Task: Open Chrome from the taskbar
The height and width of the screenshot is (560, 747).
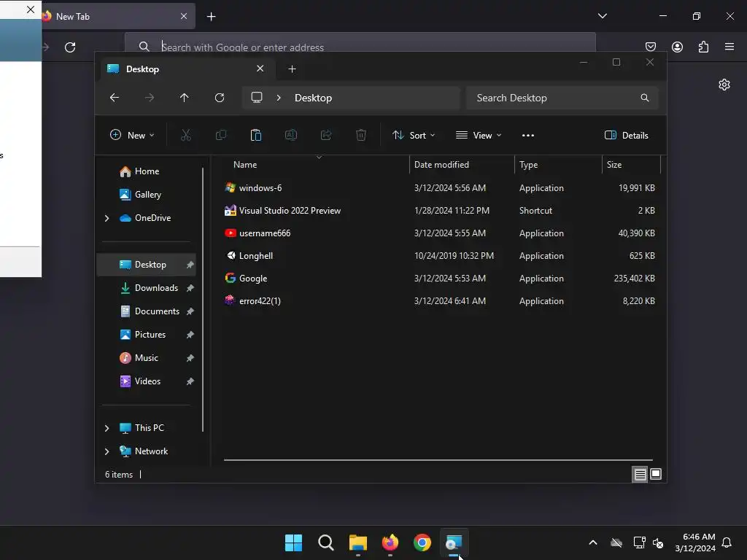Action: pos(422,542)
